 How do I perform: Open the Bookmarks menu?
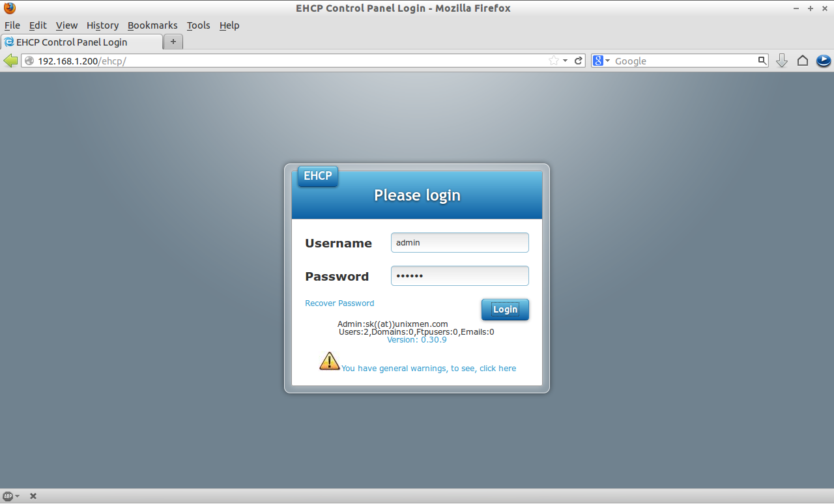pos(152,25)
